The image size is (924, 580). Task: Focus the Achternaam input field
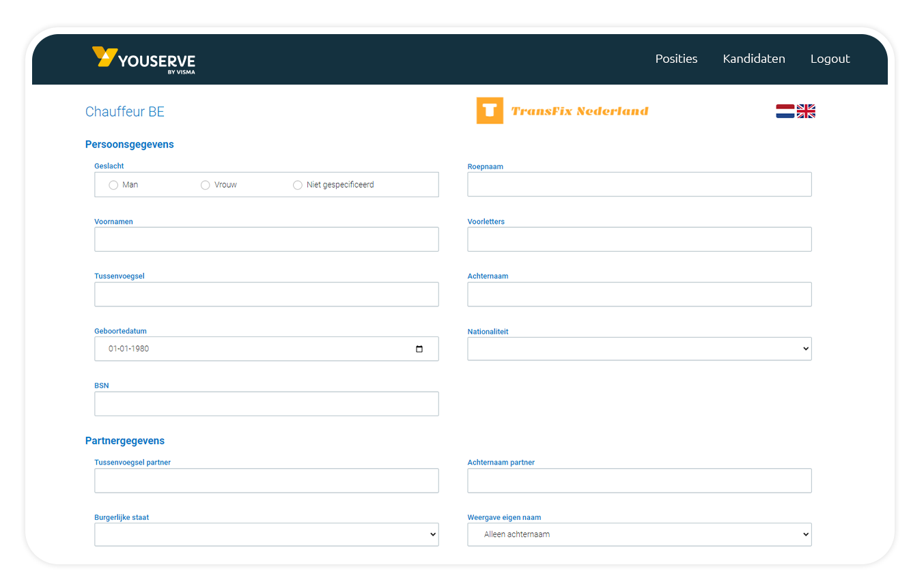click(x=639, y=294)
